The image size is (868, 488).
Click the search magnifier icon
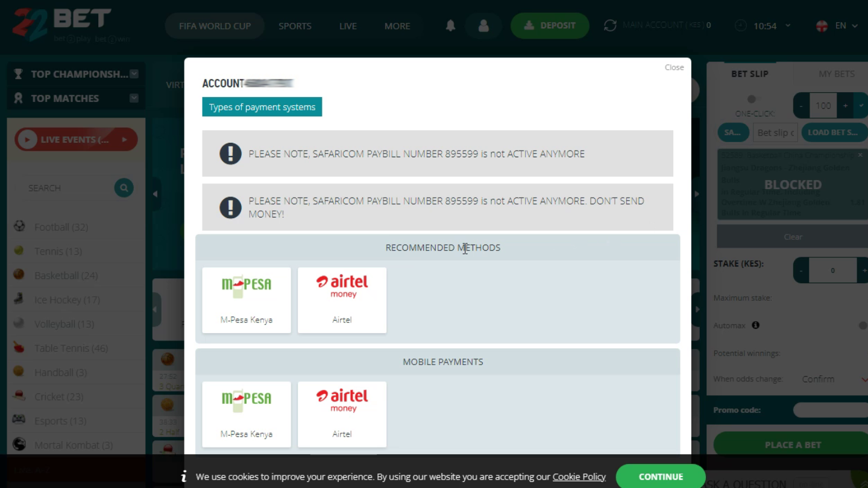(124, 188)
